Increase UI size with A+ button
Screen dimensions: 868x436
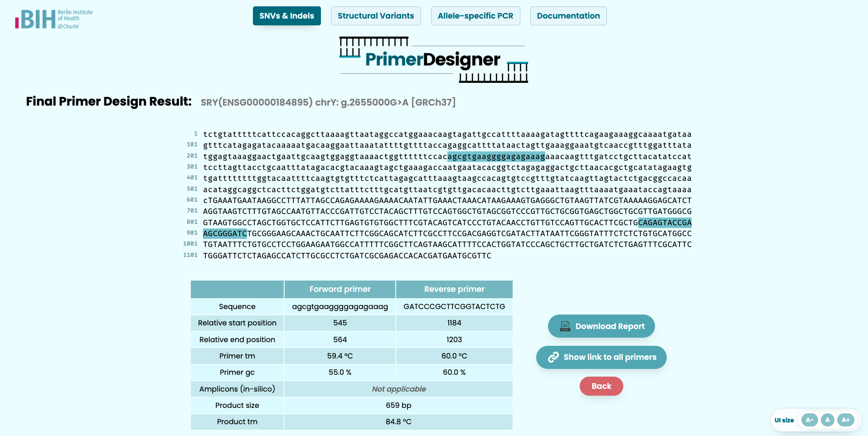[846, 420]
